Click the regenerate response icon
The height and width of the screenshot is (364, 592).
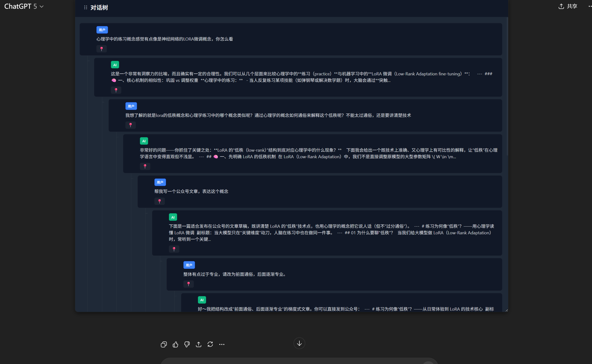coord(210,344)
